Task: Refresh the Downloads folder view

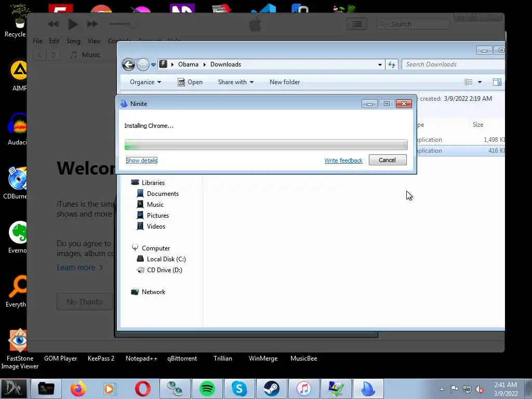Action: [x=392, y=64]
